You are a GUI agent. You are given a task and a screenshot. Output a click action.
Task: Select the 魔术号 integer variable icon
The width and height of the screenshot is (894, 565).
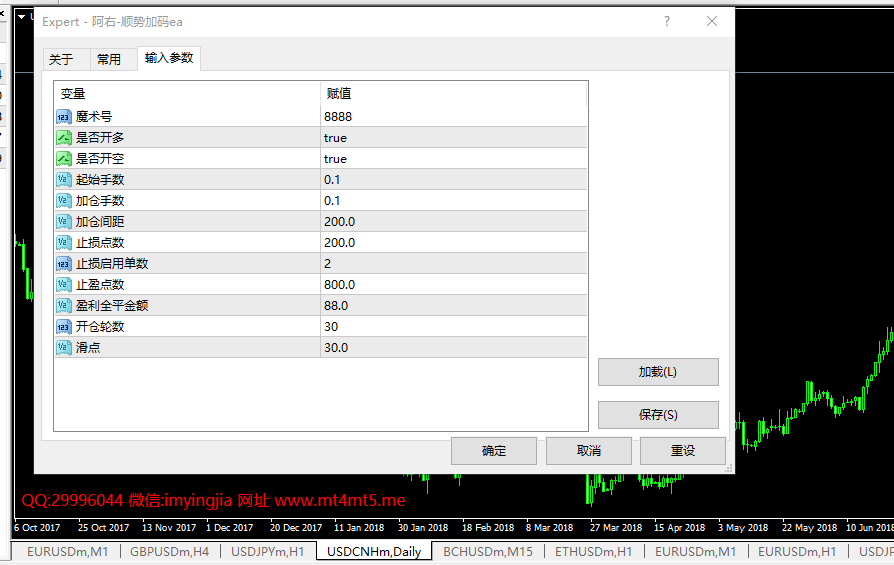point(64,117)
